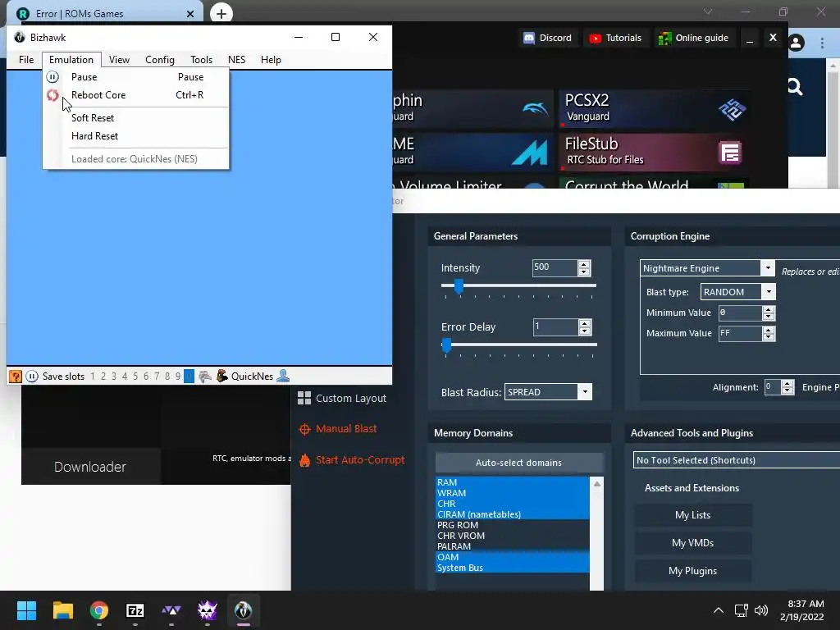Select CHR VROM in Memory Domains list
Screen dimensions: 840x630
pos(513,536)
